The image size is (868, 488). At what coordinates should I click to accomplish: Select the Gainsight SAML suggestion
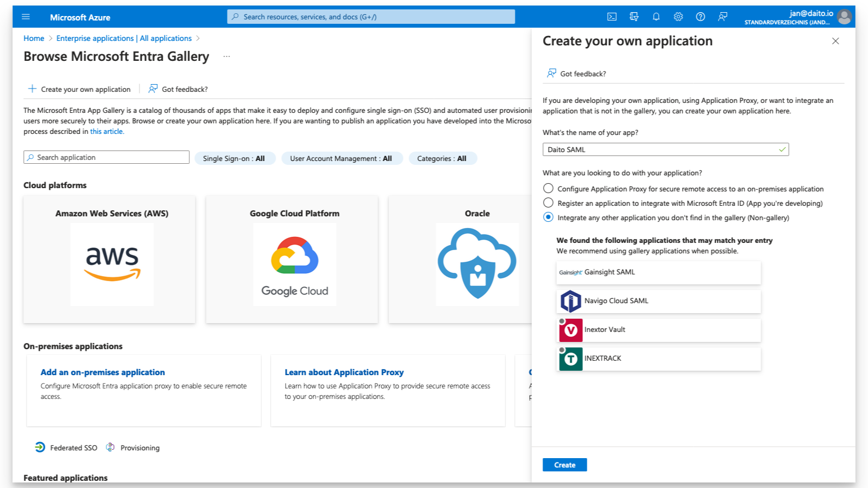point(658,272)
